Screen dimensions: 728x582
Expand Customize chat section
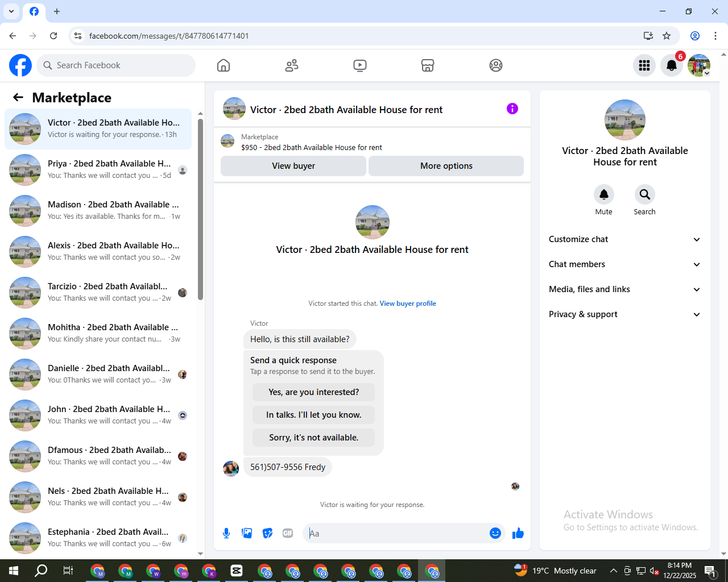pyautogui.click(x=624, y=239)
